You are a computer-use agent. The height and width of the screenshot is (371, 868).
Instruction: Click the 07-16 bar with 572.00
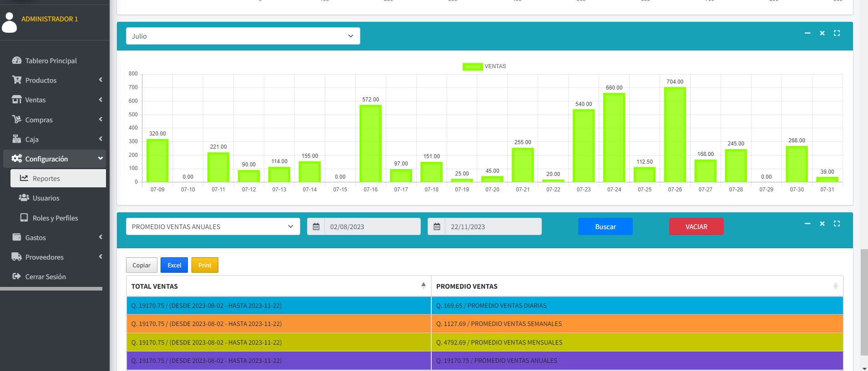click(371, 144)
